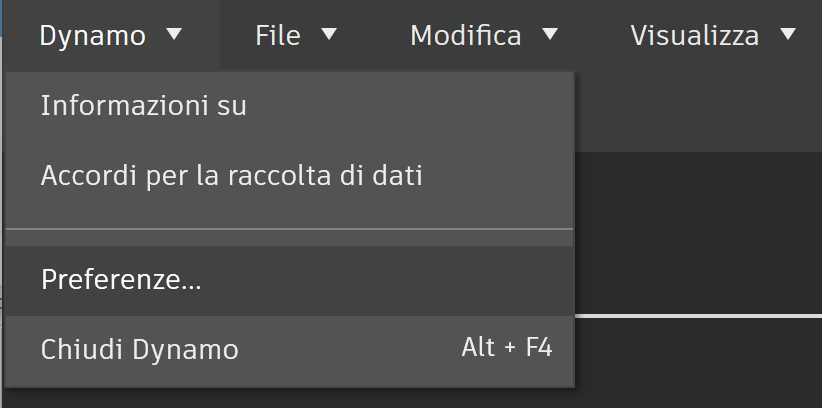Click the dark canvas area beside the menu

pos(698,233)
